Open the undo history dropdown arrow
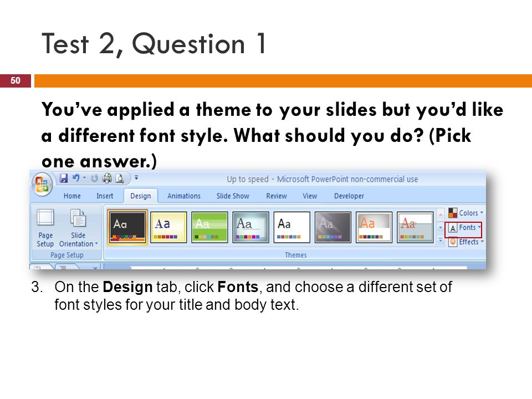Image resolution: width=532 pixels, height=399 pixels. [84, 178]
